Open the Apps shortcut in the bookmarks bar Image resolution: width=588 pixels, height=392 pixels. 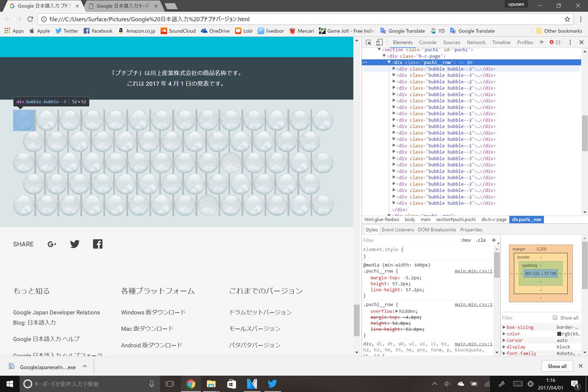pos(14,31)
